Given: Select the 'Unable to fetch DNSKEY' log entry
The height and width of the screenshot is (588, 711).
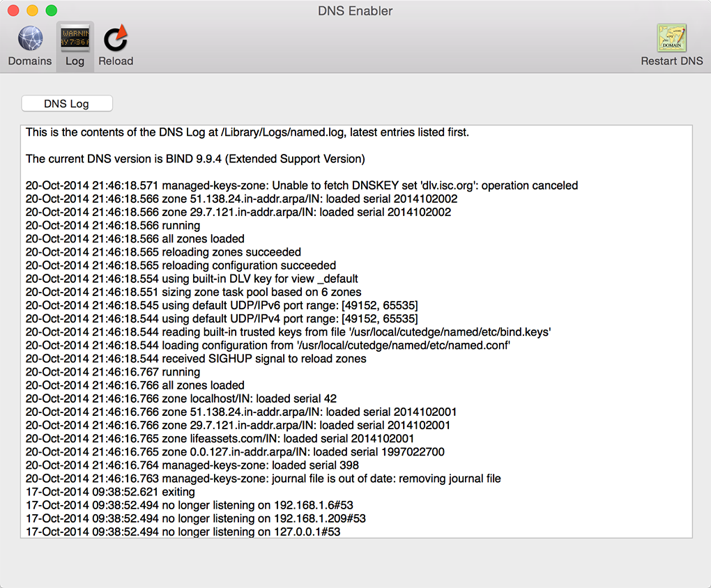Looking at the screenshot, I should pyautogui.click(x=302, y=186).
